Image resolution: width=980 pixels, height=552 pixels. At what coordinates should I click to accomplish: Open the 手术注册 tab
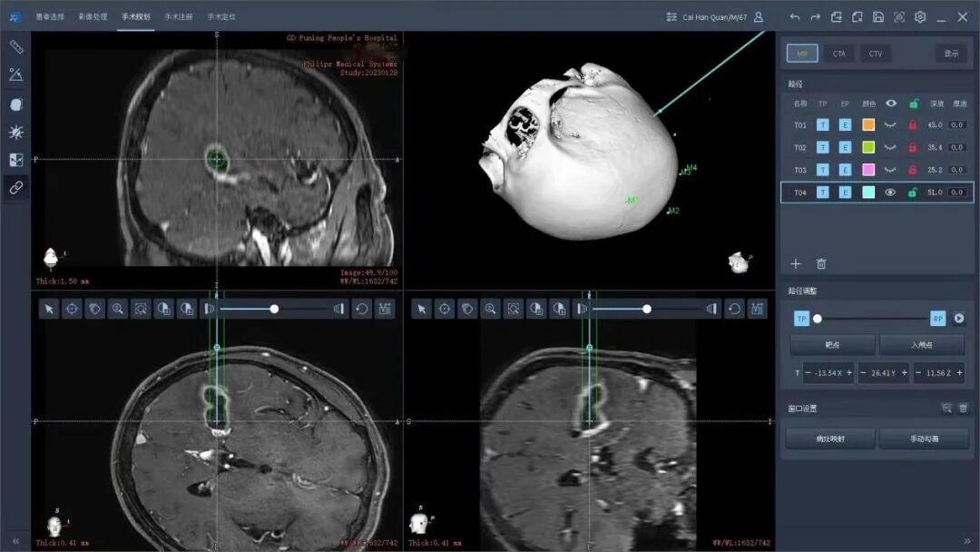pos(179,17)
